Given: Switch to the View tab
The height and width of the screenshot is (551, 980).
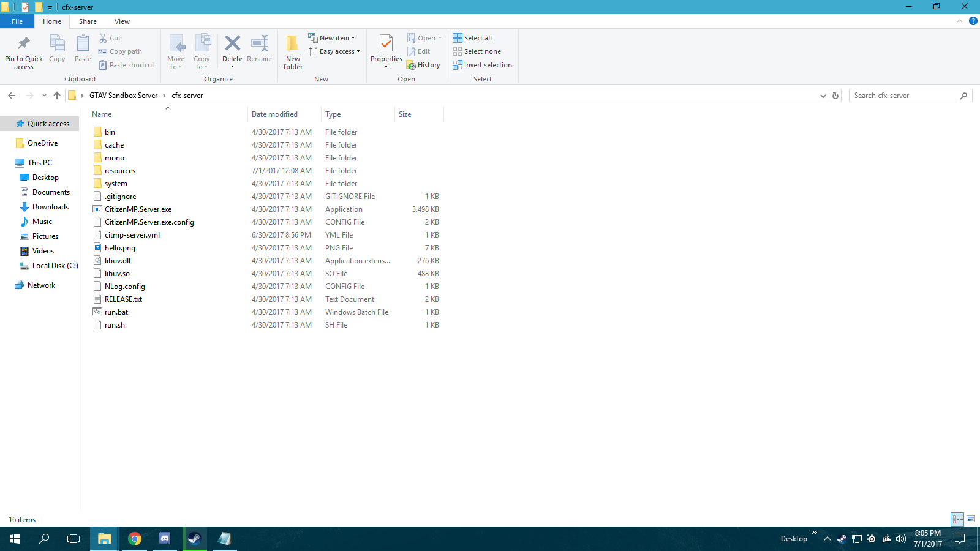Looking at the screenshot, I should click(x=122, y=21).
